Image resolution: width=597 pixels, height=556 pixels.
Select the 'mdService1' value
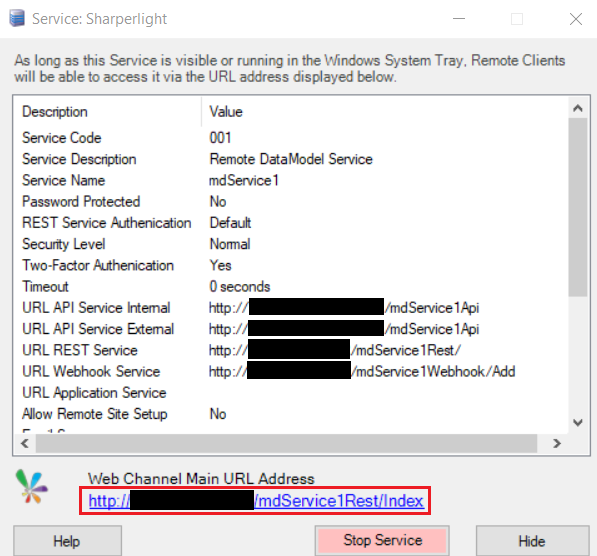click(x=244, y=180)
